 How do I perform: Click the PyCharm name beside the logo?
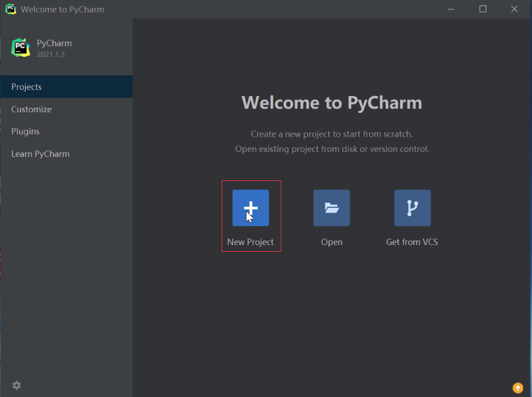(x=54, y=44)
